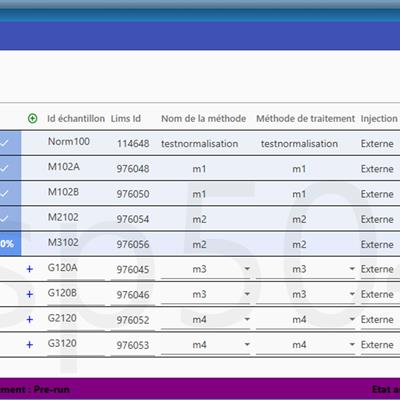Click the completed checkmark for row M102B
The image size is (400, 400).
point(4,194)
